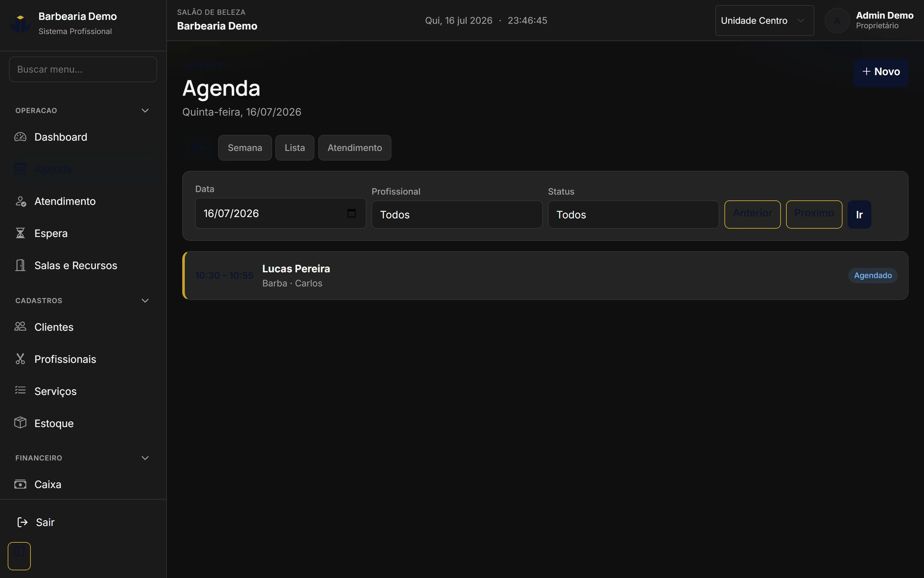Toggle the sidebar collapse button
The image size is (924, 578).
click(19, 556)
